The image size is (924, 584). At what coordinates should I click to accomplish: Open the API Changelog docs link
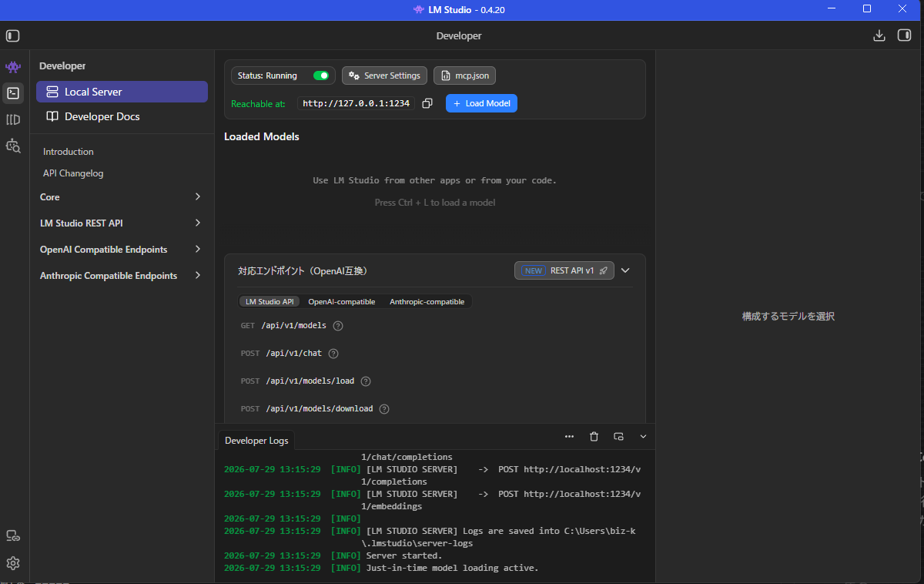pyautogui.click(x=73, y=173)
